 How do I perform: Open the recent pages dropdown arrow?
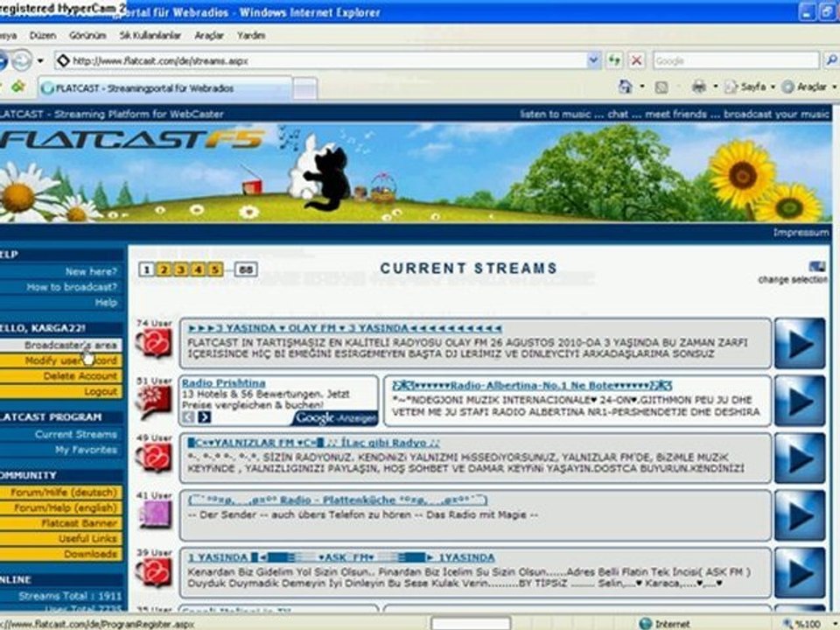coord(40,61)
